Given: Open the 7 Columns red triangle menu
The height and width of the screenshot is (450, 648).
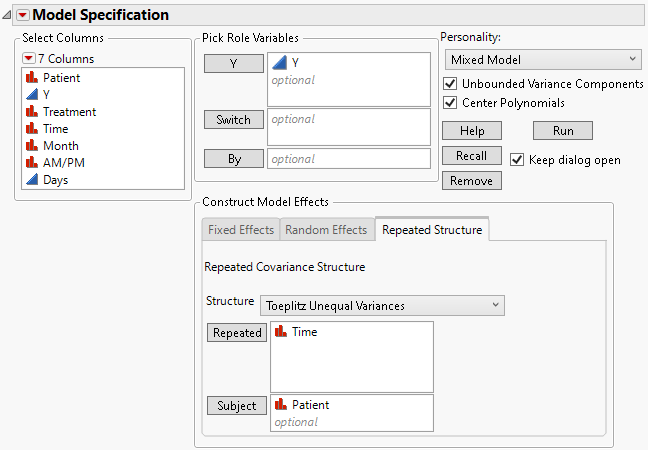Looking at the screenshot, I should tap(29, 59).
